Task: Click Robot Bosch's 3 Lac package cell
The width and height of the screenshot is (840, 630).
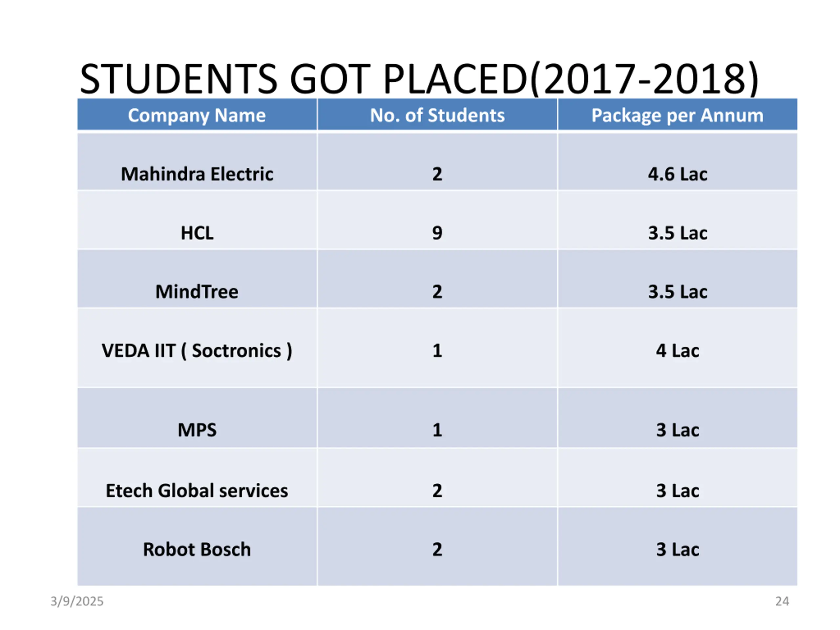Action: tap(678, 546)
